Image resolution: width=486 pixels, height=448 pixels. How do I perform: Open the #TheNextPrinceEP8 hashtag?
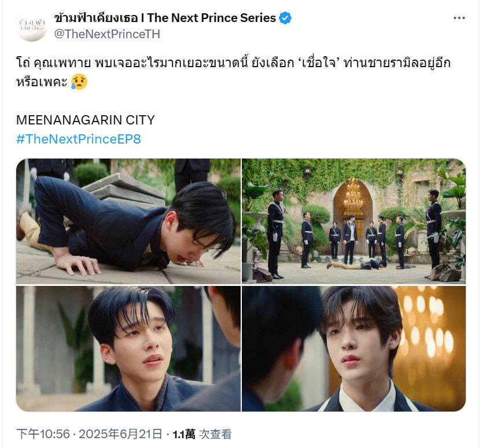79,139
